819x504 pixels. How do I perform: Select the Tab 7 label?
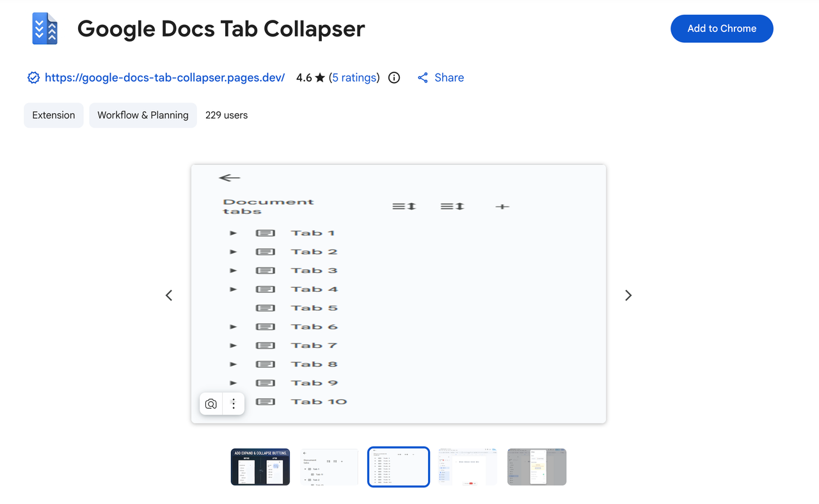point(314,346)
